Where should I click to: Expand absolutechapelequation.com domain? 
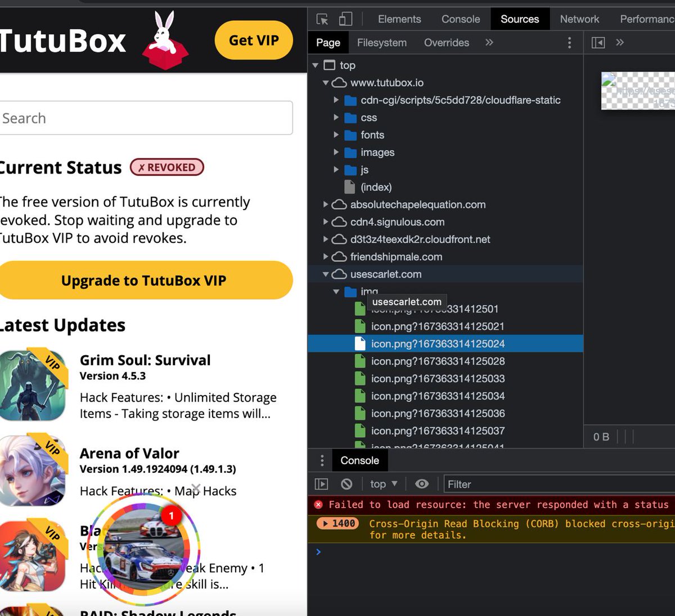point(326,205)
